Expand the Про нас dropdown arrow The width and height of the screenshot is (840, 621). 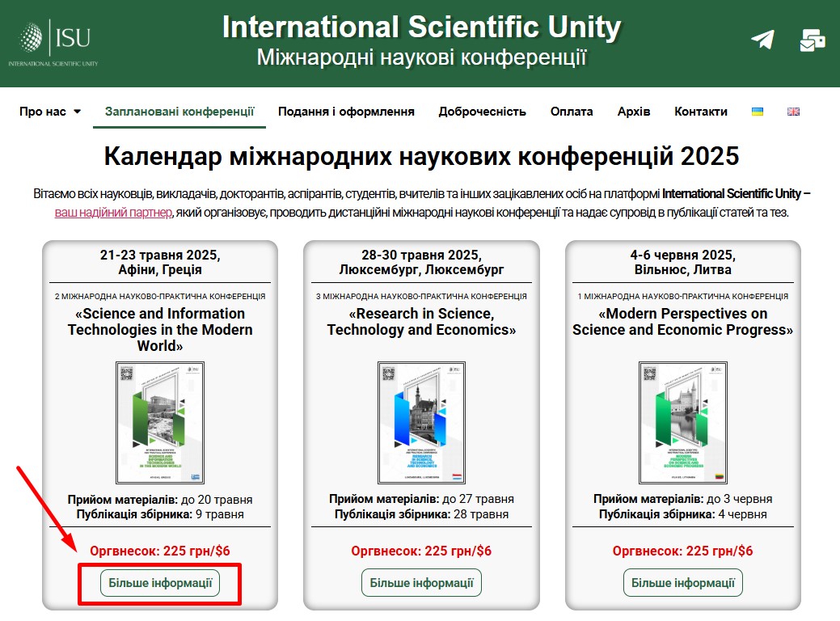pyautogui.click(x=77, y=112)
